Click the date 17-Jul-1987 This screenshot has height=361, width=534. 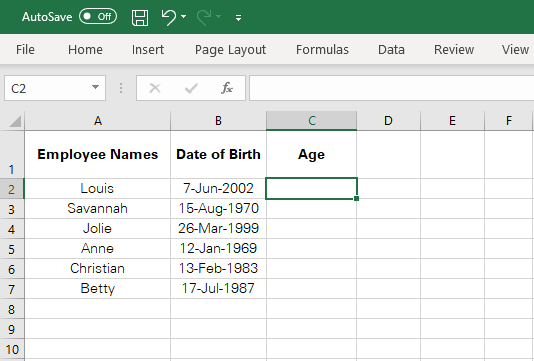tap(218, 289)
